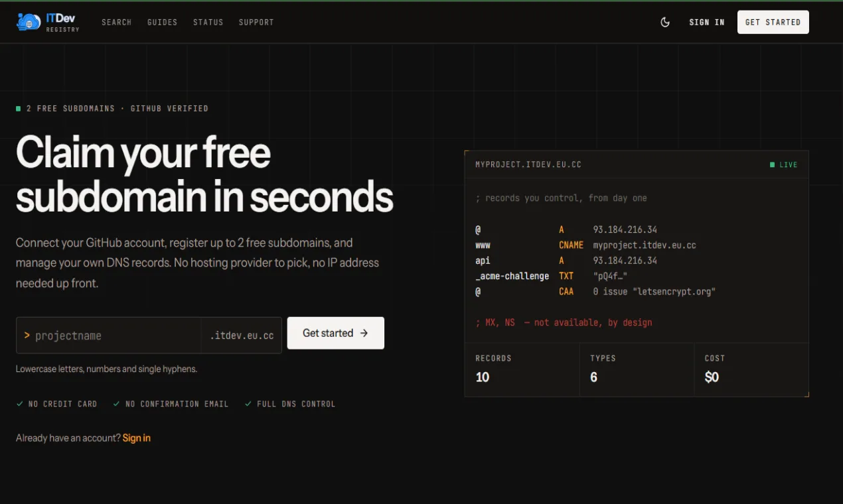Click the 'api' record name
Viewport: 843px width, 504px height.
click(483, 261)
